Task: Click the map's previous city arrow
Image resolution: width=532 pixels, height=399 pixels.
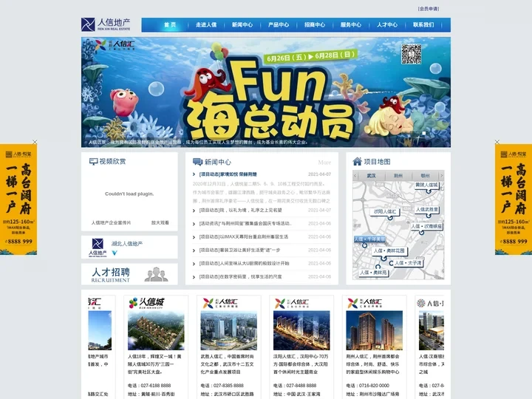Action: coord(355,175)
